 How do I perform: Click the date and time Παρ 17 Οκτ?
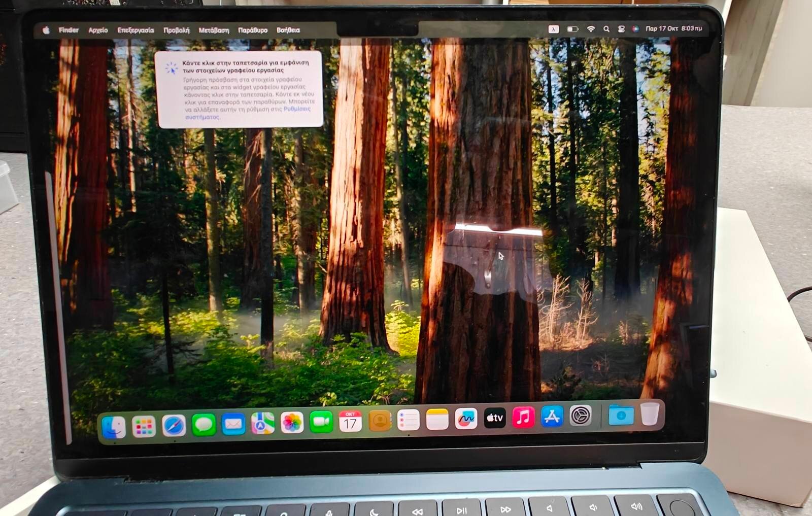(673, 28)
